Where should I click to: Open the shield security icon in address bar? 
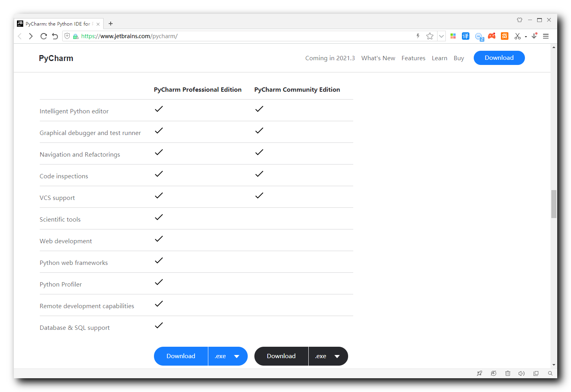click(x=67, y=36)
